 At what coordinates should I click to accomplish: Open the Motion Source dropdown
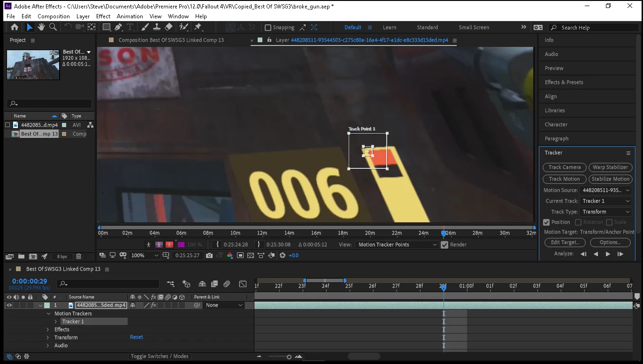(x=605, y=190)
